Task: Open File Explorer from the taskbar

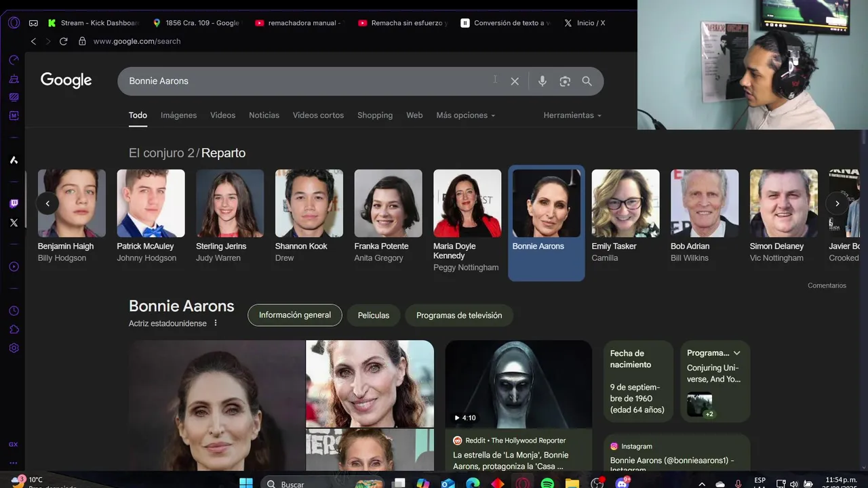Action: pyautogui.click(x=572, y=483)
